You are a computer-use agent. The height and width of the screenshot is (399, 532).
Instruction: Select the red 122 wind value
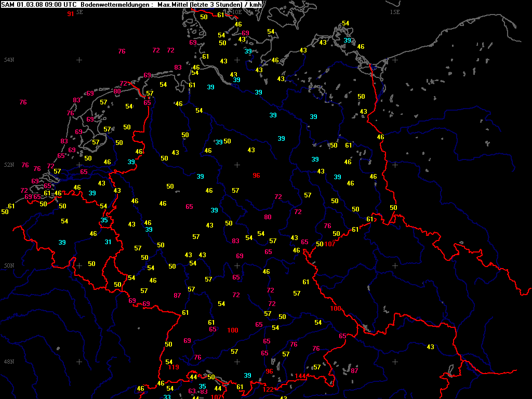pyautogui.click(x=268, y=390)
